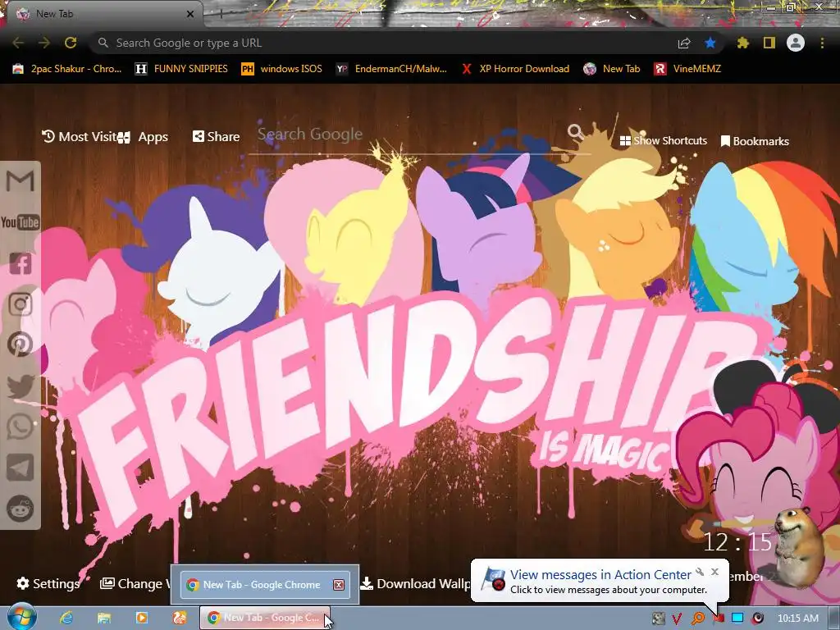Click the magnifier search icon on page
The width and height of the screenshot is (840, 630).
tap(575, 131)
